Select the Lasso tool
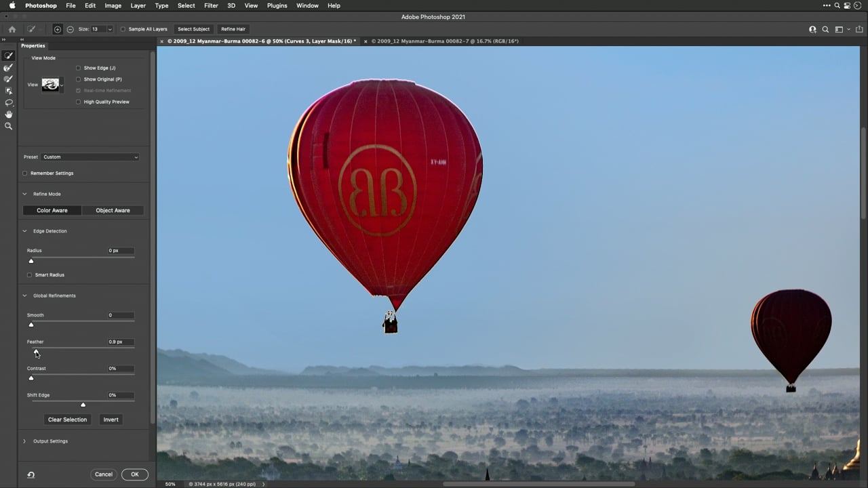Screen dimensions: 868x488 (8, 103)
